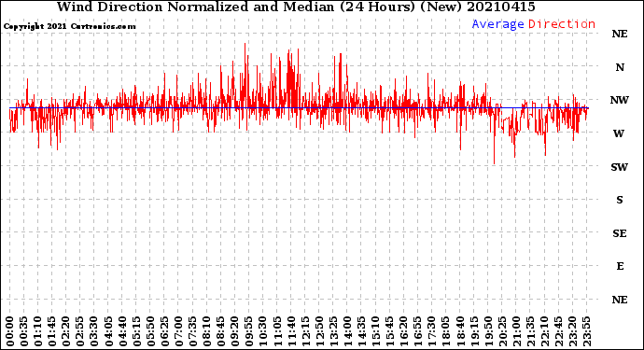Click the 01:45 time label
The image size is (644, 350).
pyautogui.click(x=52, y=331)
